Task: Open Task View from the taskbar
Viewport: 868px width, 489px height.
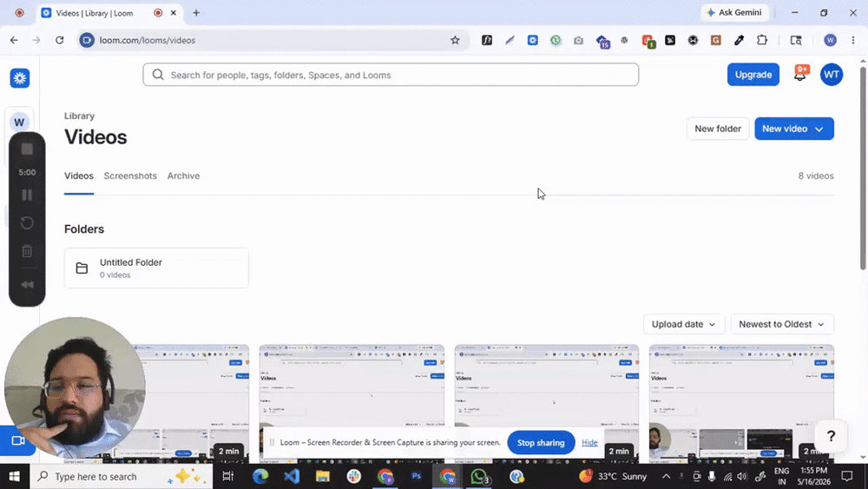Action: pos(227,476)
